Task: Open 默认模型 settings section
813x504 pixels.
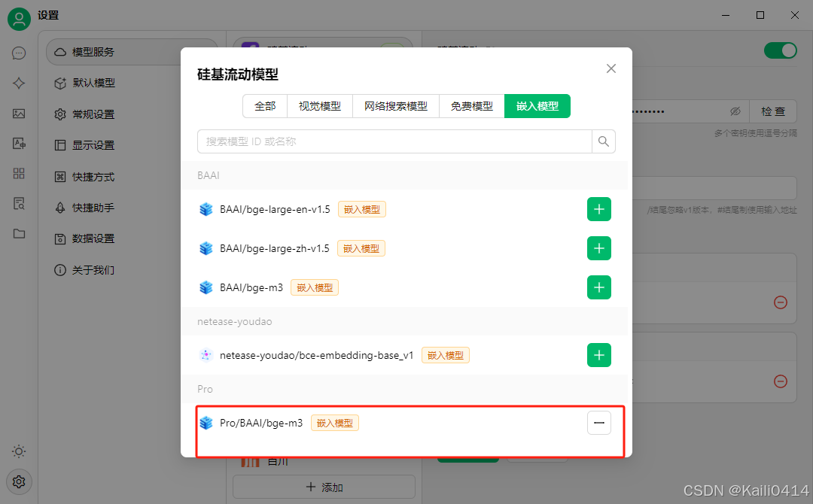Action: click(x=132, y=83)
